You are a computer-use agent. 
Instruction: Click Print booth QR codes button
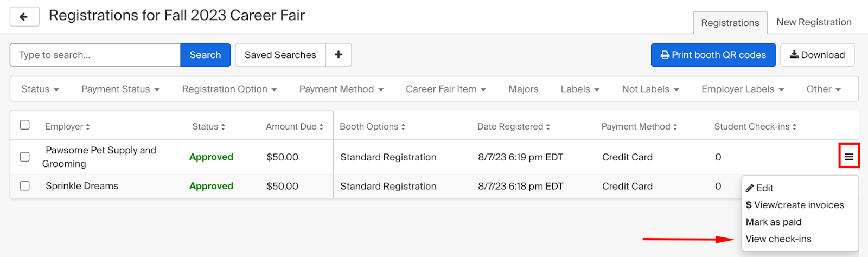tap(713, 55)
